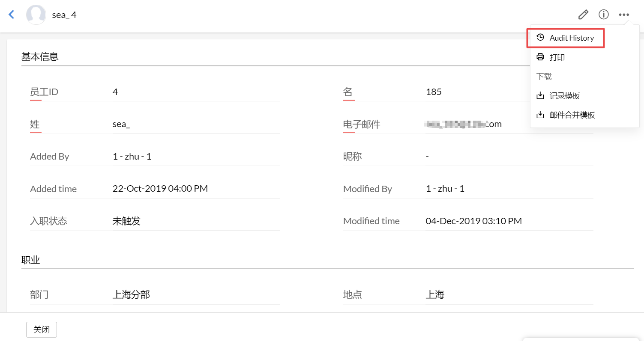This screenshot has width=644, height=341.
Task: Click the Modified By value
Action: [x=445, y=189]
